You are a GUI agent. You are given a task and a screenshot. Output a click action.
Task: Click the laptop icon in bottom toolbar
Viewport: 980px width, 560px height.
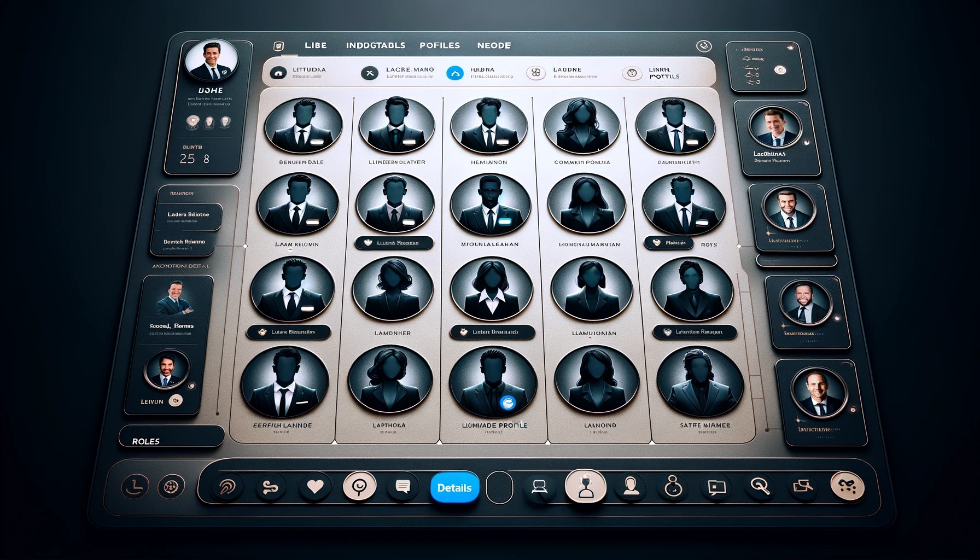[539, 487]
